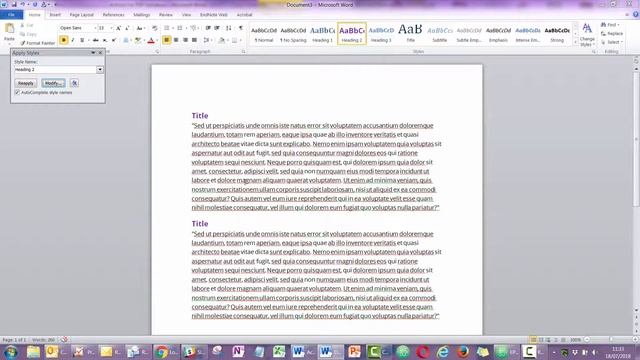Click Modify in the Apply Styles pane
The image size is (640, 360).
point(53,83)
